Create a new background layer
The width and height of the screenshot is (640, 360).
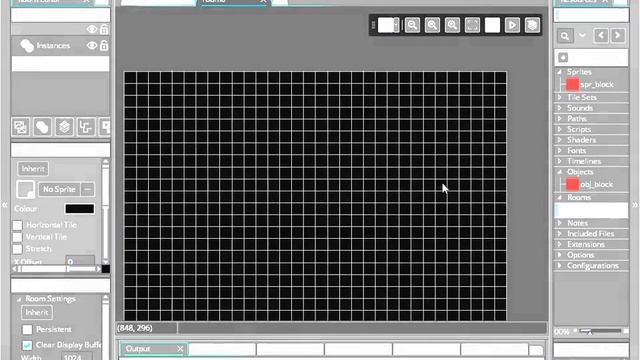pos(20,127)
